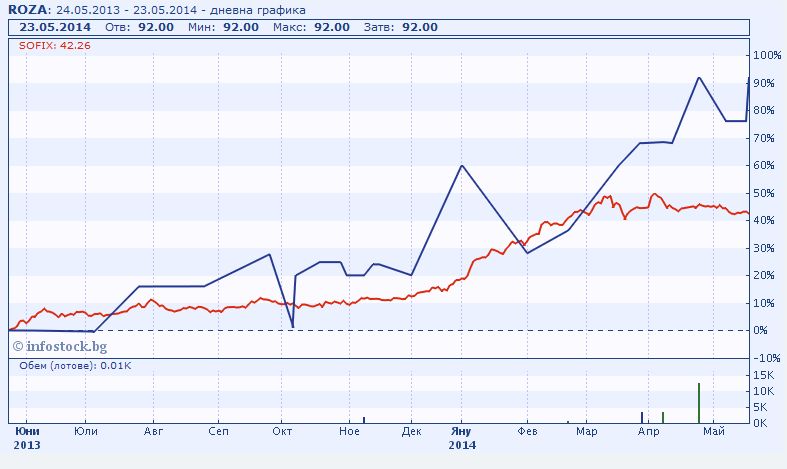Click the 'Мар' month label
The height and width of the screenshot is (469, 787).
pyautogui.click(x=587, y=431)
